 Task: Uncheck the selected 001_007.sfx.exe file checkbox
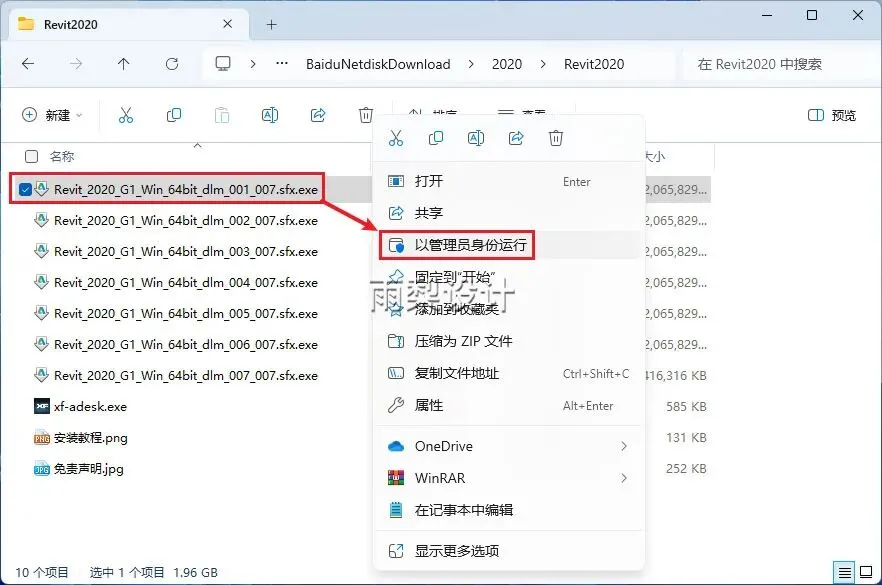point(25,190)
